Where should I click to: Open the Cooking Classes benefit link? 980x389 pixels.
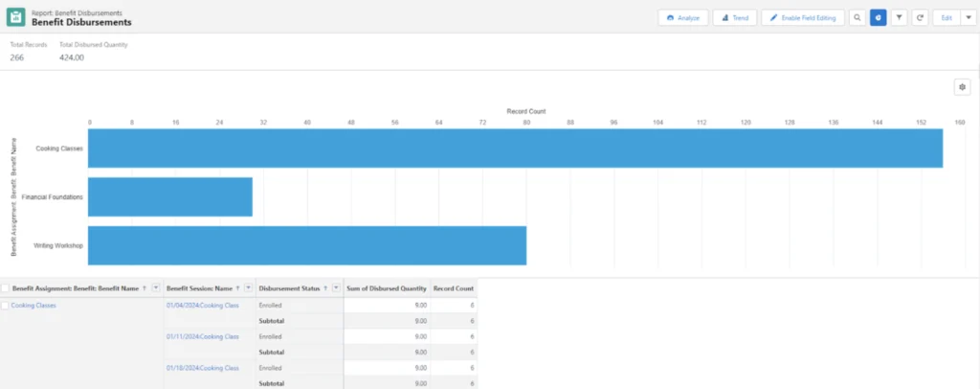pos(33,305)
